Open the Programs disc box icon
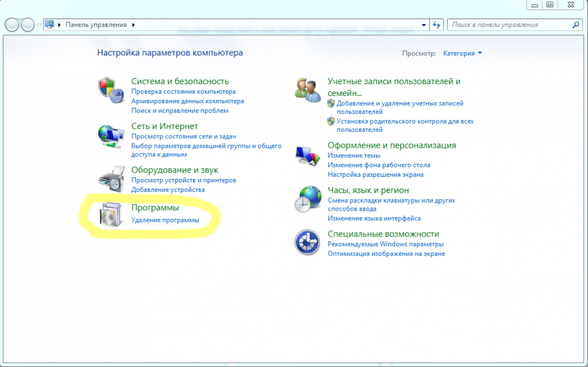The image size is (588, 367). 111,214
